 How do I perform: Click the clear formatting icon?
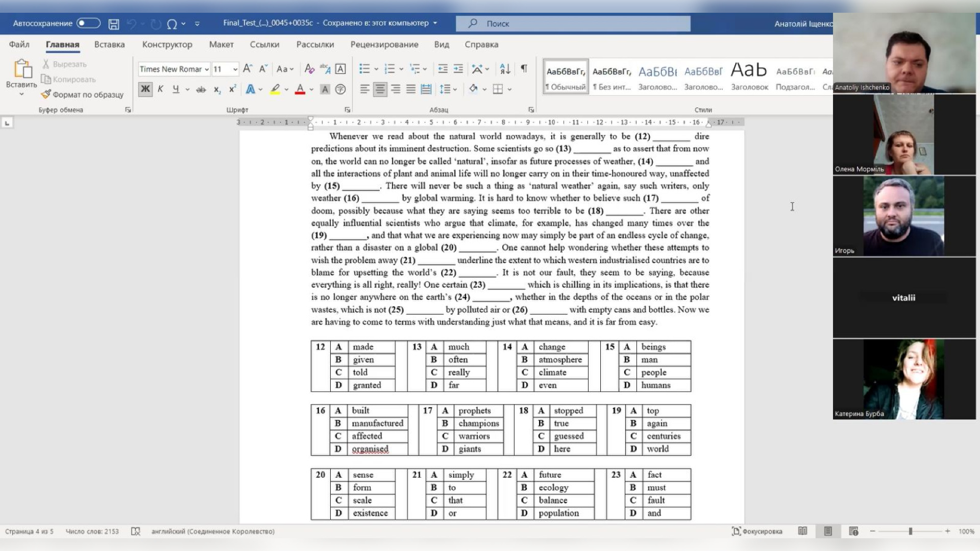pos(309,68)
